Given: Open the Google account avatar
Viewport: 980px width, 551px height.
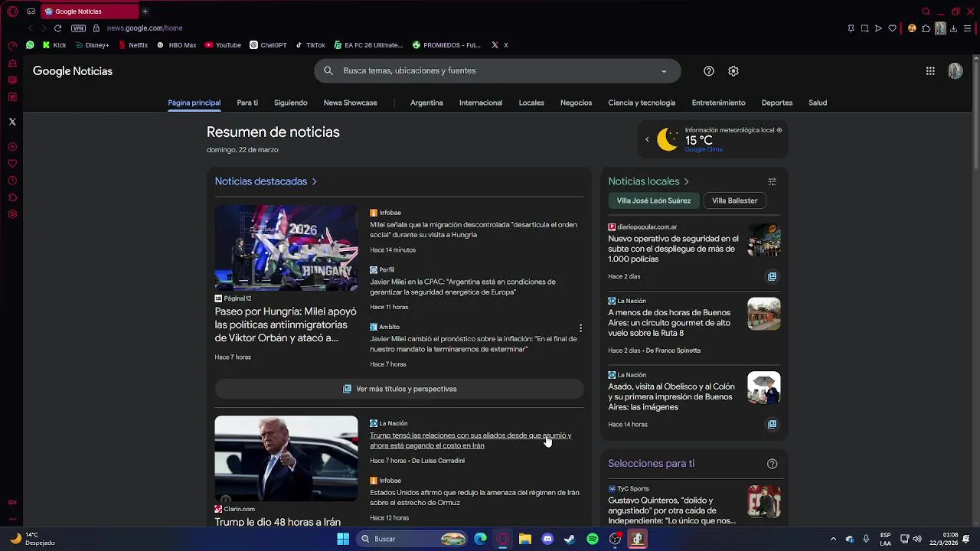Looking at the screenshot, I should tap(955, 71).
